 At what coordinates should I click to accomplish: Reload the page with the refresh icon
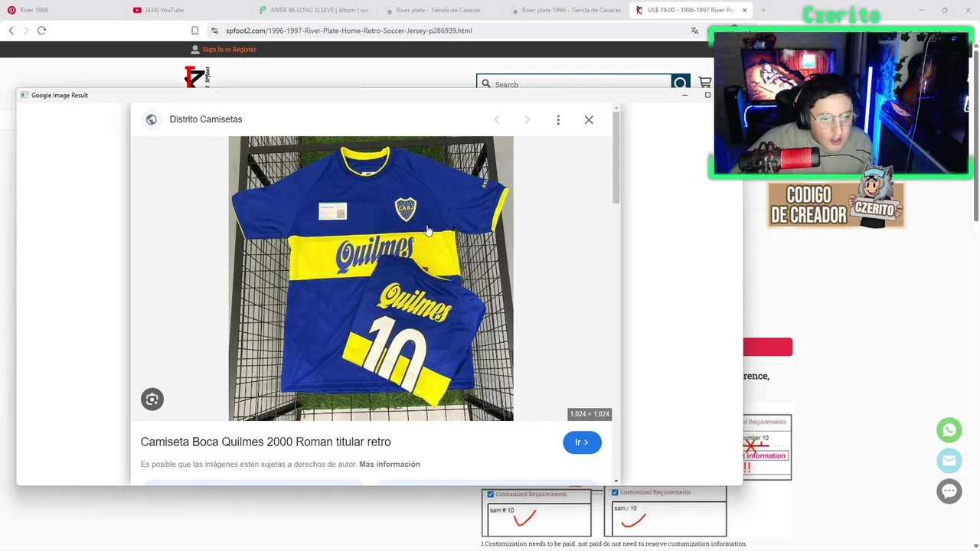click(41, 31)
